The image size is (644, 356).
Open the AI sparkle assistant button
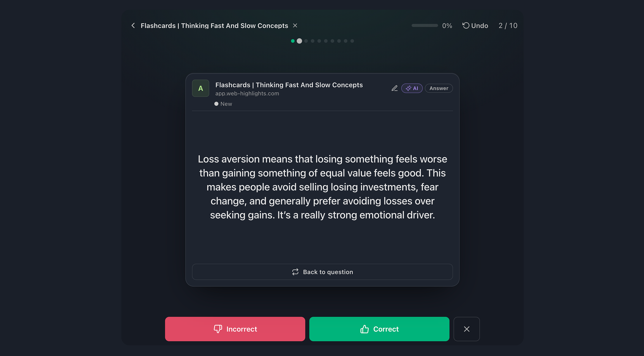(x=412, y=88)
